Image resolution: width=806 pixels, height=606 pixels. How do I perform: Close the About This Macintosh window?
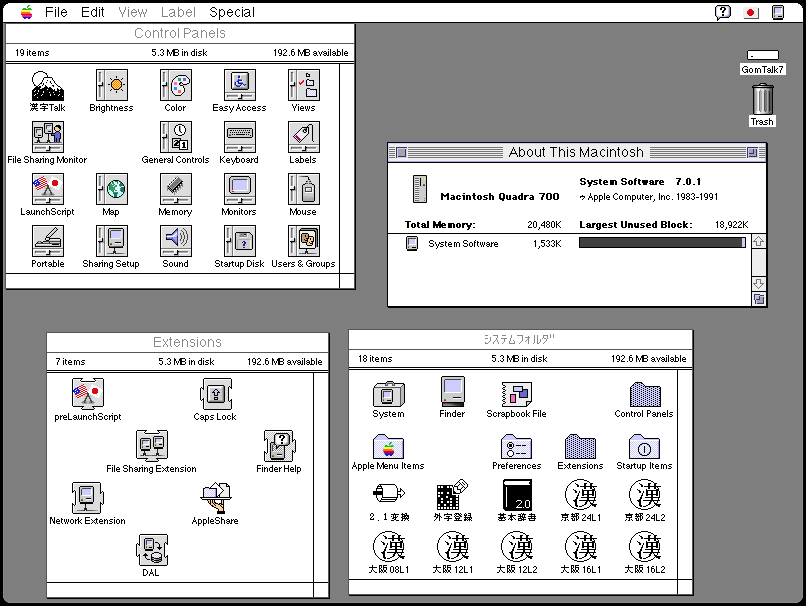pos(401,153)
